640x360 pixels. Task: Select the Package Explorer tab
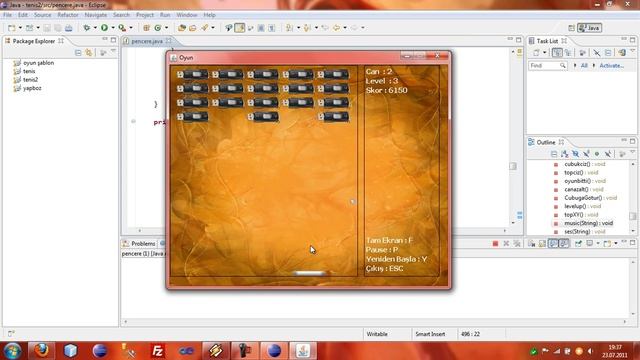(33, 41)
